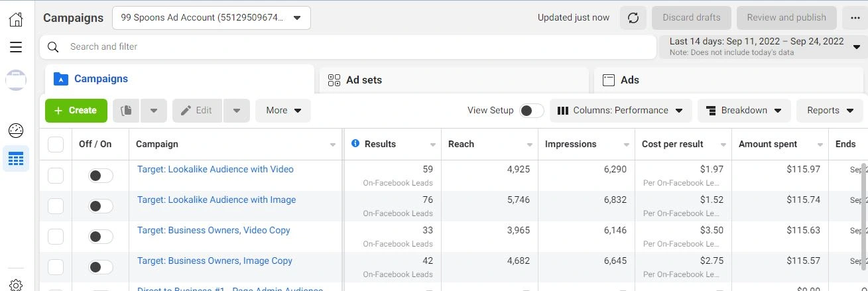Toggle the View Setup switch

[x=532, y=111]
